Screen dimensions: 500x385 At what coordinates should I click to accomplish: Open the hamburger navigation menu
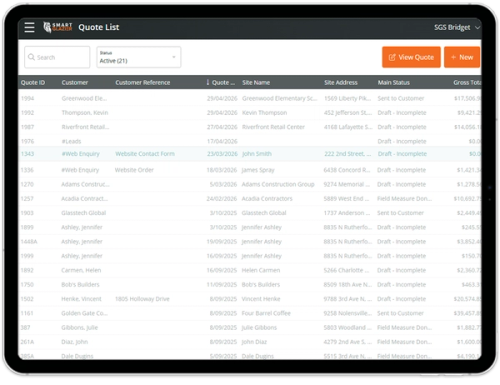point(29,27)
